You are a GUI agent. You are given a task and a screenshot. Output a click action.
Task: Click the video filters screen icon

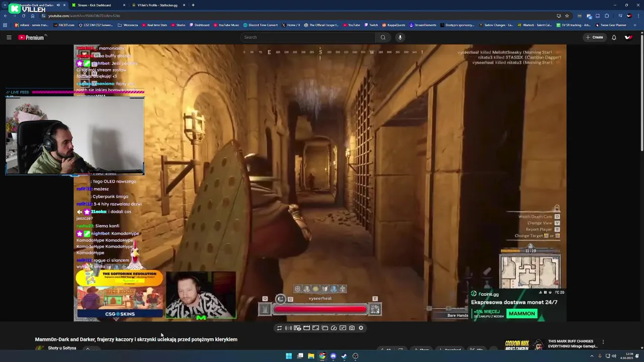click(343, 328)
